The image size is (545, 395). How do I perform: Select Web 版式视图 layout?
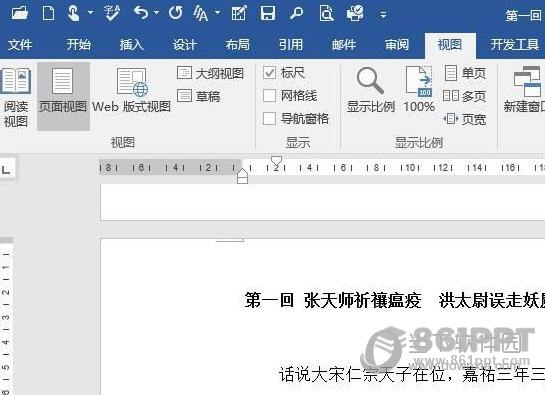coord(131,90)
